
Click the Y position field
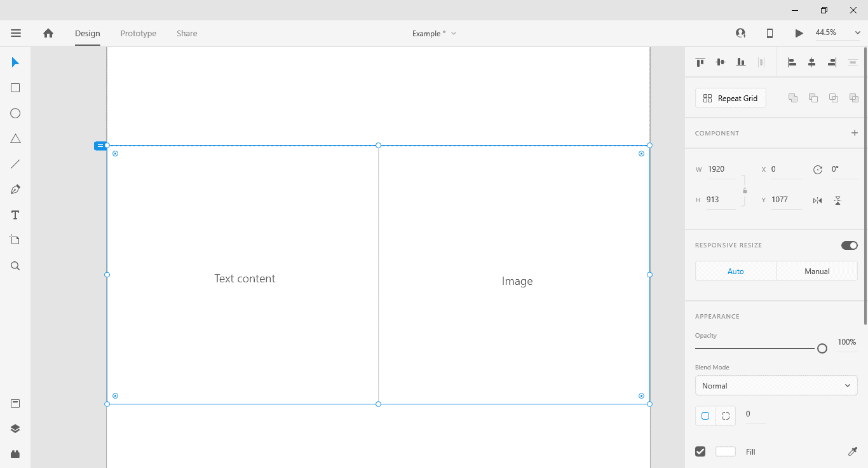point(785,200)
